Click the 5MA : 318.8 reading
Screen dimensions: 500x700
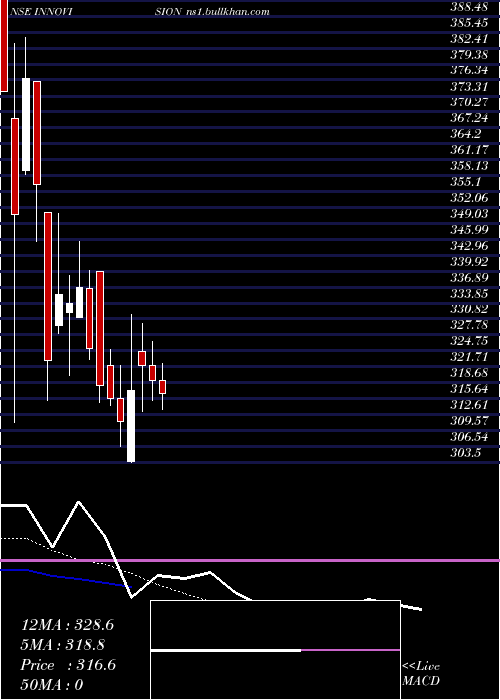(x=65, y=645)
